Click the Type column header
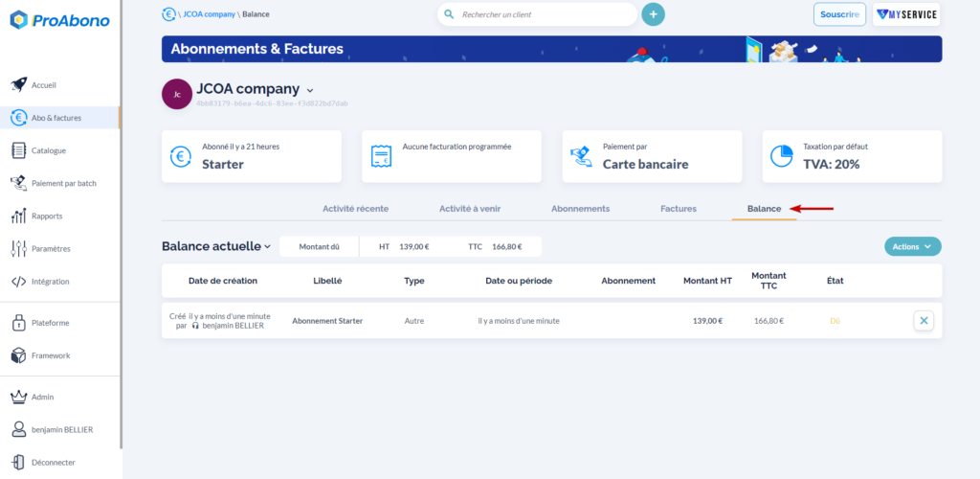This screenshot has height=479, width=980. (414, 281)
